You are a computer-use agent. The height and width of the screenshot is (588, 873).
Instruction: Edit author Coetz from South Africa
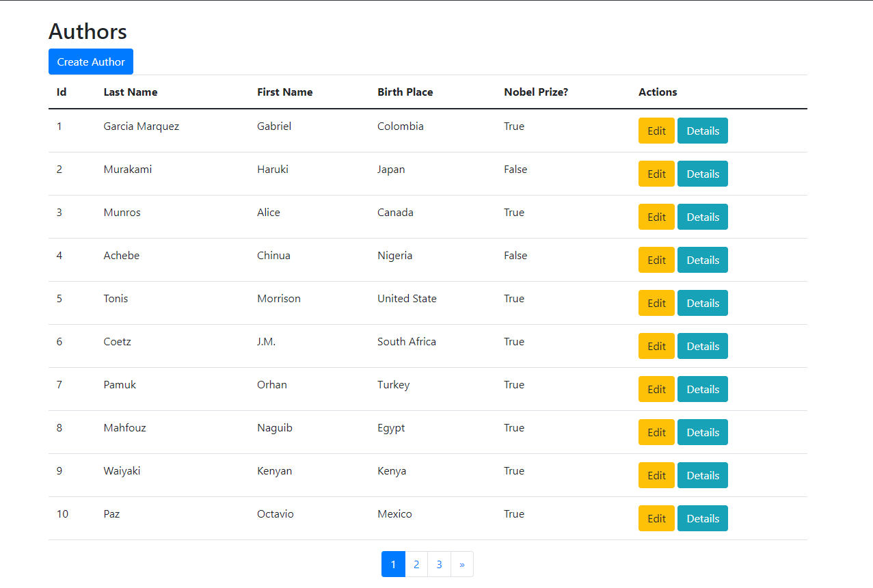coord(656,346)
